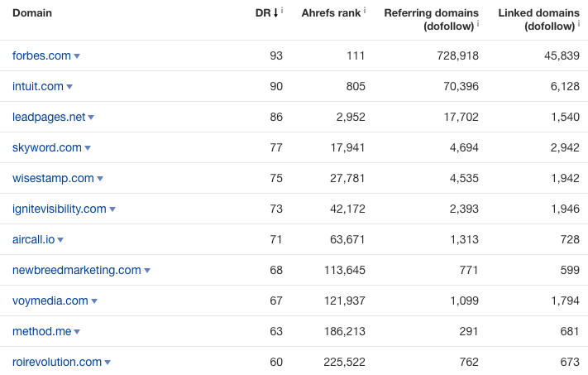
Task: Click the Ahrefs rank info icon
Action: pyautogui.click(x=365, y=10)
